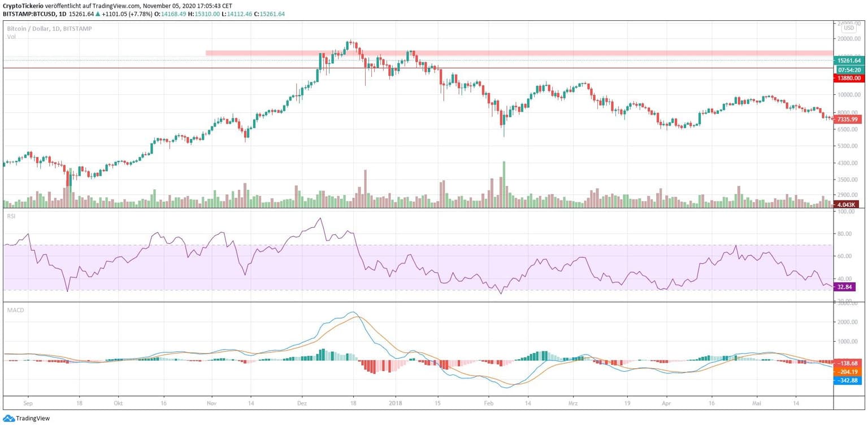
Task: Click the orange signal value label -204.19
Action: click(x=847, y=372)
